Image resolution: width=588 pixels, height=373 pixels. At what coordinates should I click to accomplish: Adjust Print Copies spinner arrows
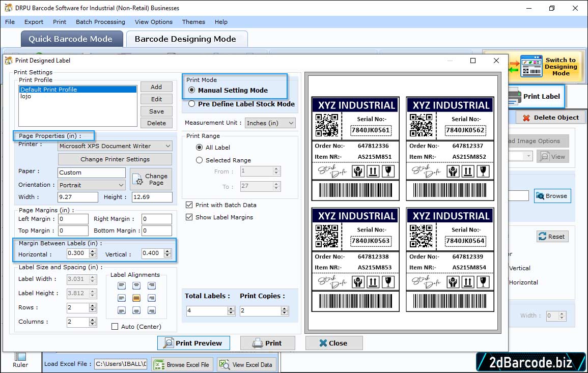tap(285, 311)
